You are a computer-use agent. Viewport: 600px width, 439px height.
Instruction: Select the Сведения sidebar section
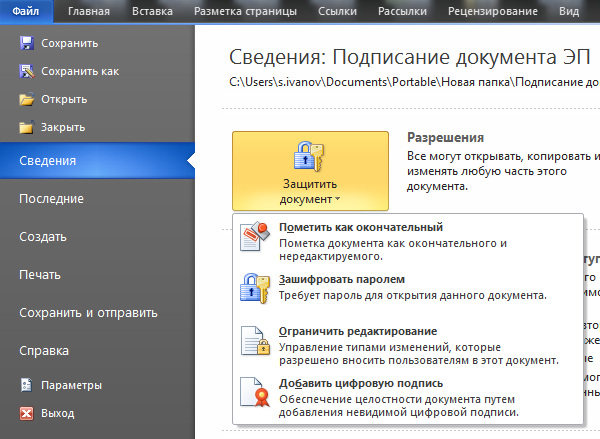[97, 161]
